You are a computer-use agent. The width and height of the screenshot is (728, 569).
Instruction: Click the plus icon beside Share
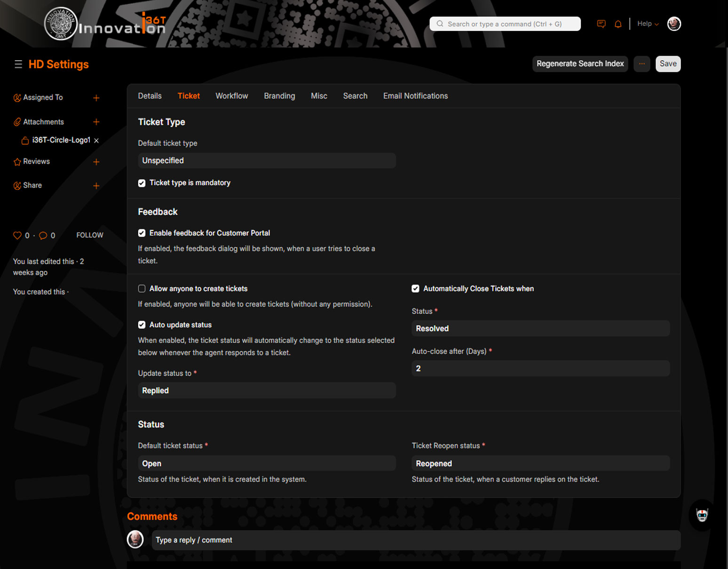pos(96,186)
